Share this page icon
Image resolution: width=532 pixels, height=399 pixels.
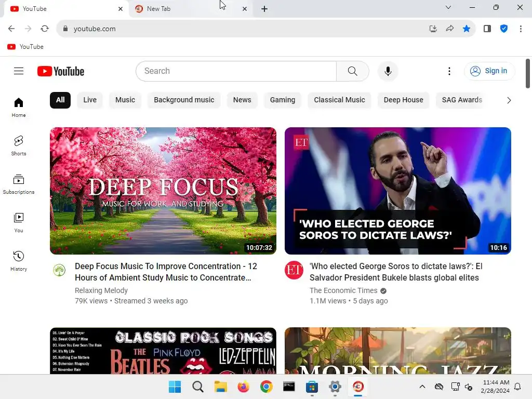pos(450,29)
